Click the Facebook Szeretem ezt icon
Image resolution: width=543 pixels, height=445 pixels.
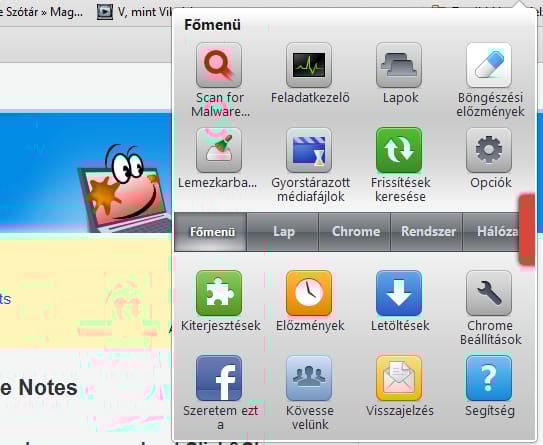coord(219,378)
